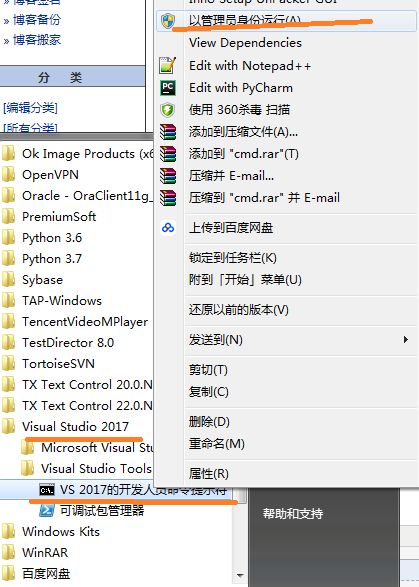419x587 pixels.
Task: Click the PyCharm icon in context menu
Action: (168, 88)
